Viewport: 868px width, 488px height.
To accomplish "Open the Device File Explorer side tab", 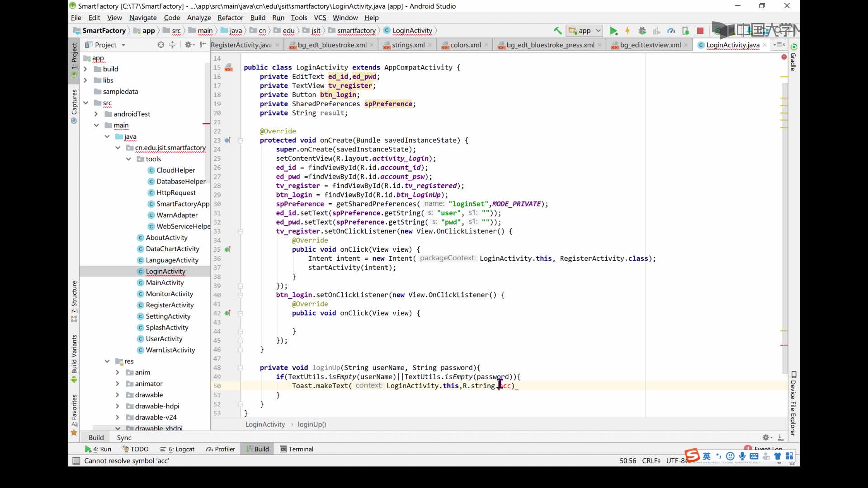I will point(793,404).
